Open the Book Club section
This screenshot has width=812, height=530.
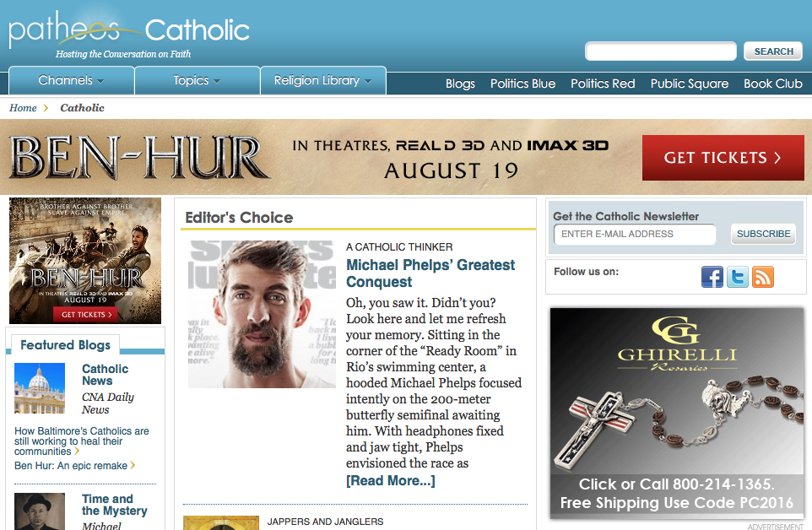click(772, 84)
